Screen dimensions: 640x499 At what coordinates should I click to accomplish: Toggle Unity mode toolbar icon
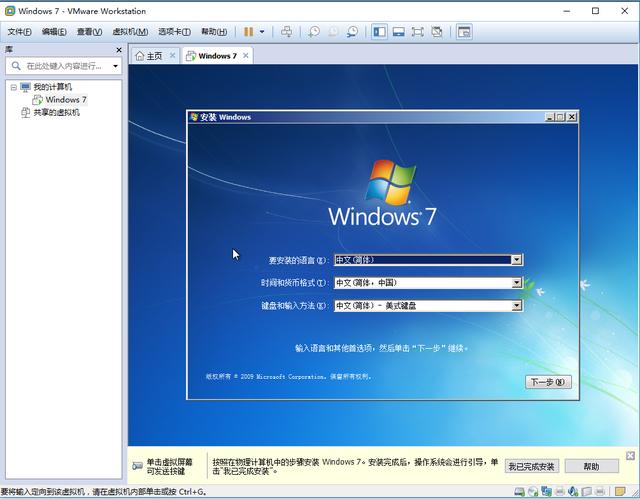coord(437,32)
